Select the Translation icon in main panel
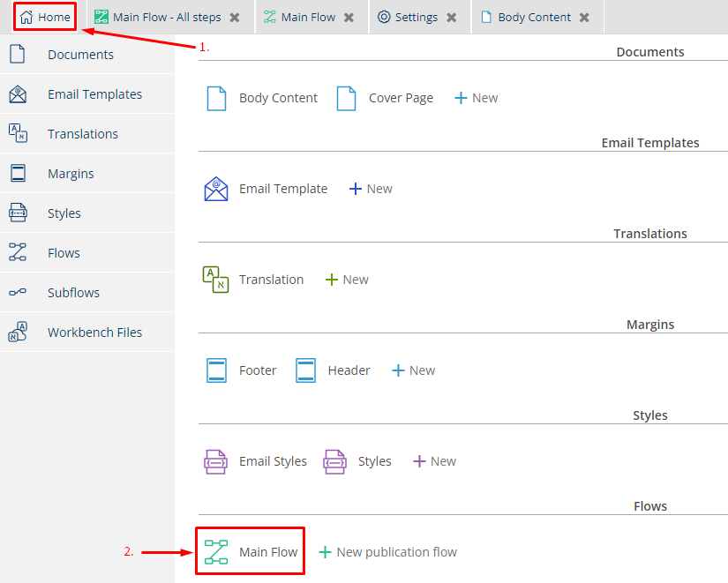Image resolution: width=728 pixels, height=583 pixels. tap(216, 280)
